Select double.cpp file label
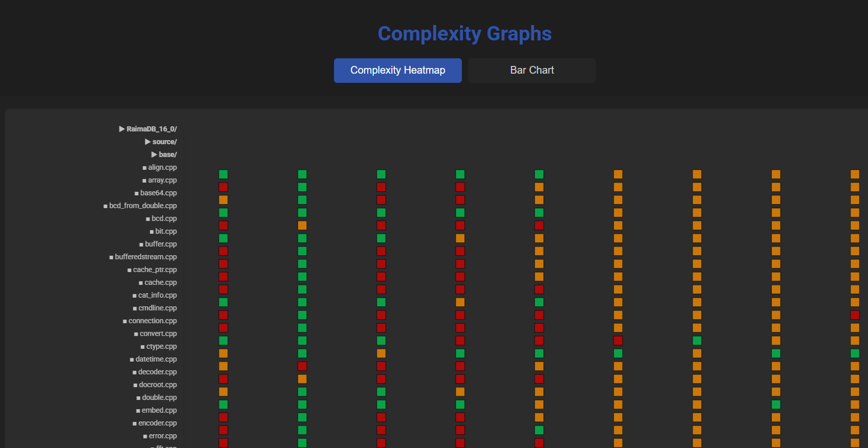The width and height of the screenshot is (868, 448). point(157,397)
